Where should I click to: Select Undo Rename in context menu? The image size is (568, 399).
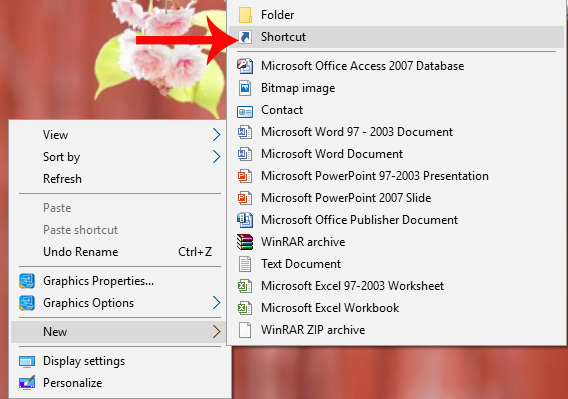[x=117, y=252]
